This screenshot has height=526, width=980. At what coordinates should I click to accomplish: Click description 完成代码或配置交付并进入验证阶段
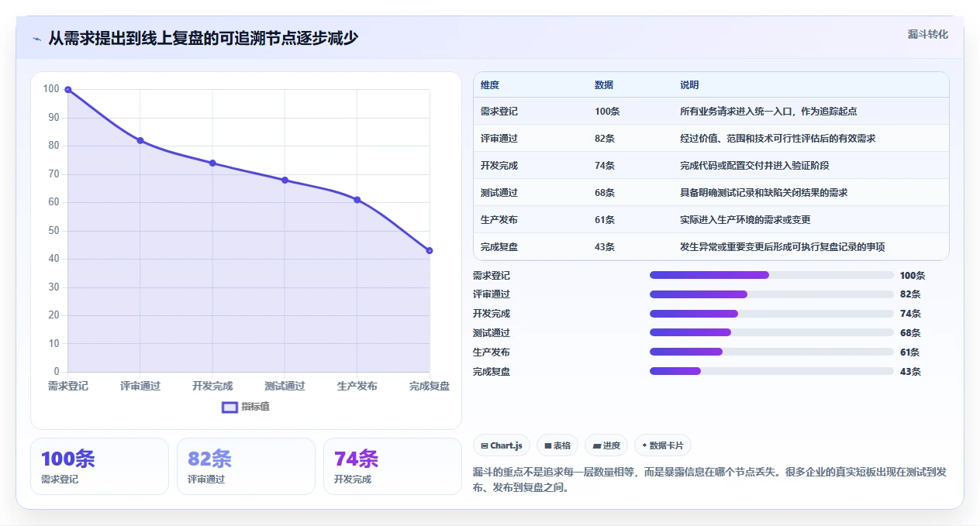tap(754, 166)
